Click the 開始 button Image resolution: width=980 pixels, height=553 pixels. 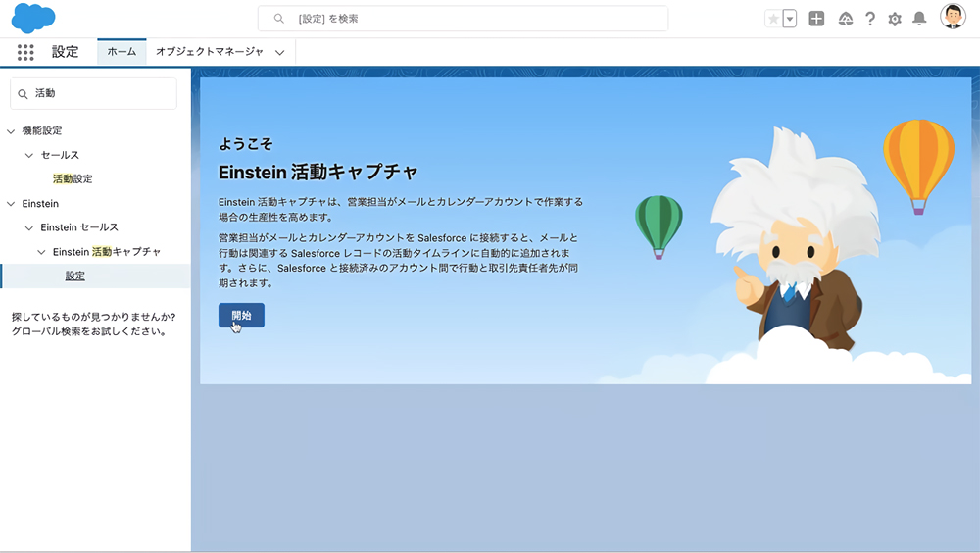pyautogui.click(x=241, y=316)
